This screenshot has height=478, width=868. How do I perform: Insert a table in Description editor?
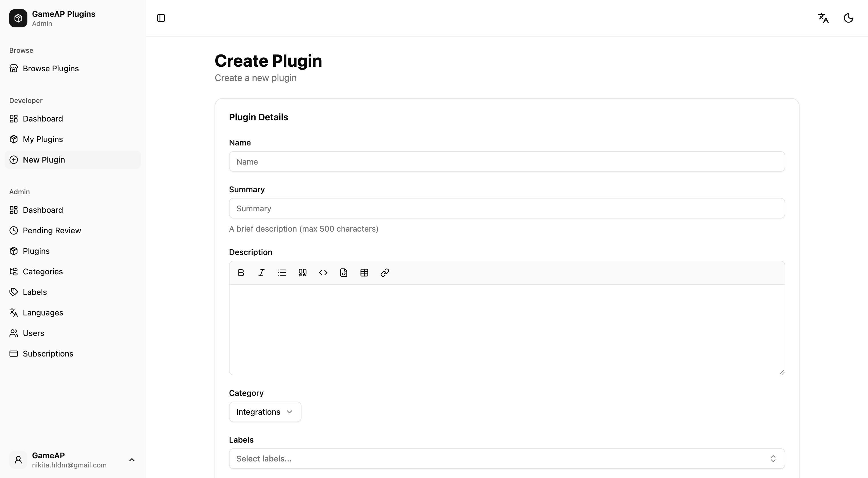(364, 273)
